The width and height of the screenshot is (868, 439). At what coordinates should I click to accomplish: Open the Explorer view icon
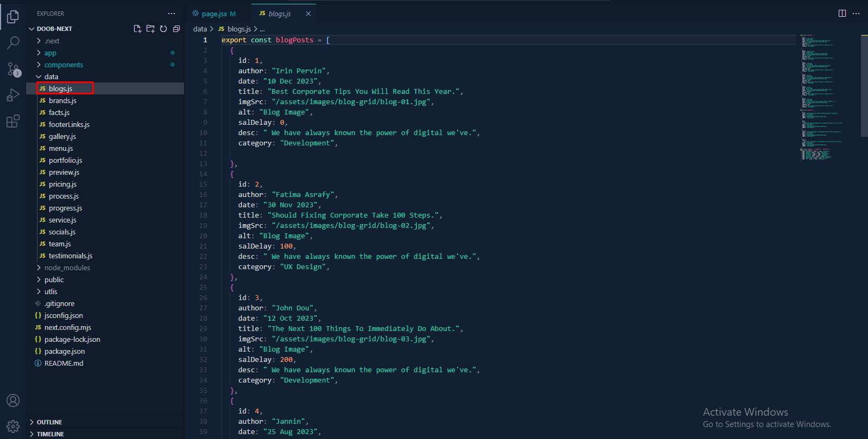(13, 16)
